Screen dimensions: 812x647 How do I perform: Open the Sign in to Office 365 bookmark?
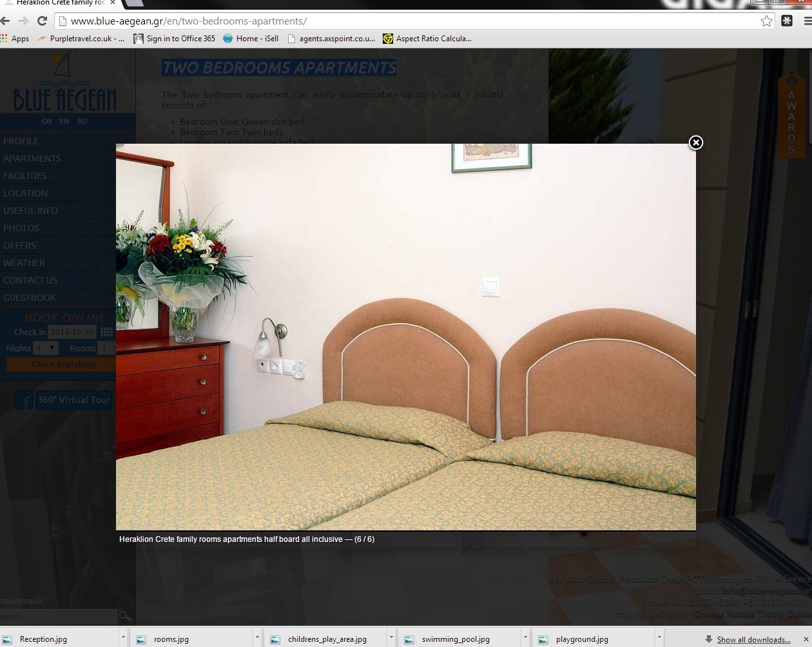[x=174, y=39]
